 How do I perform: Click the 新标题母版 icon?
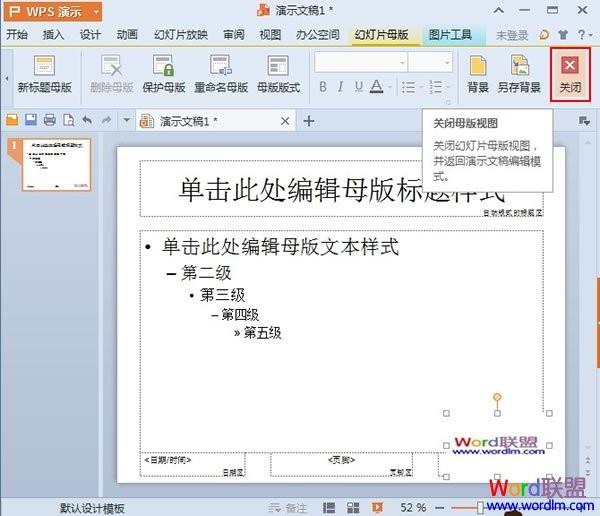(x=44, y=65)
